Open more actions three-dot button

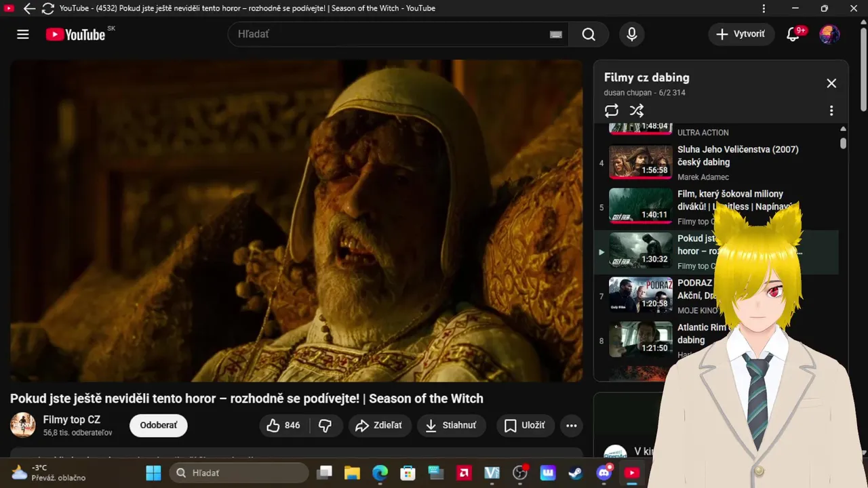click(572, 426)
